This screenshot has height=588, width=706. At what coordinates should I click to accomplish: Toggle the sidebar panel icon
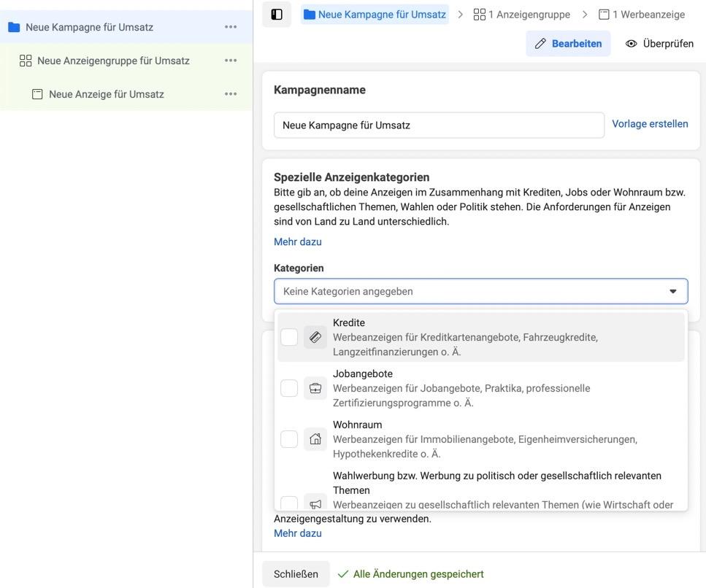tap(277, 15)
